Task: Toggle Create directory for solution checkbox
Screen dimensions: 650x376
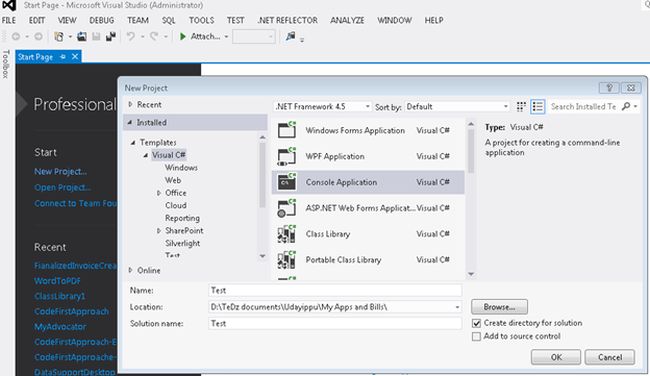Action: pos(476,323)
